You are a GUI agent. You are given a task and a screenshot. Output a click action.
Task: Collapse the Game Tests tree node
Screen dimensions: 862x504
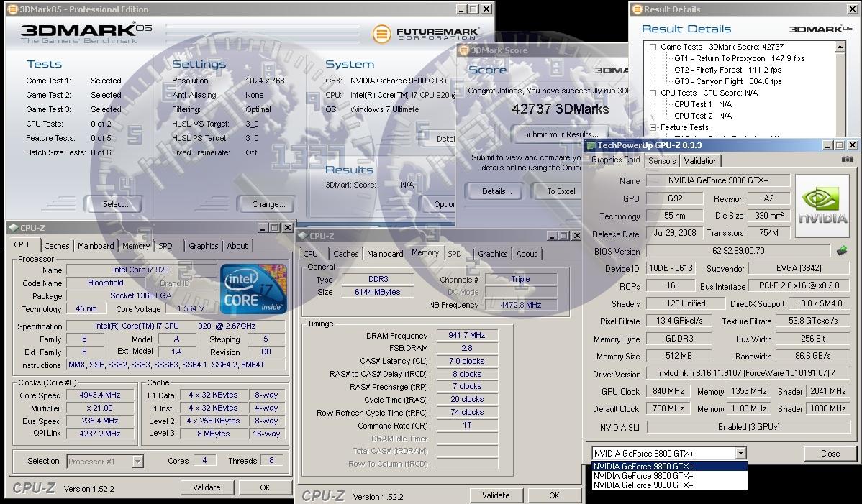click(x=653, y=47)
